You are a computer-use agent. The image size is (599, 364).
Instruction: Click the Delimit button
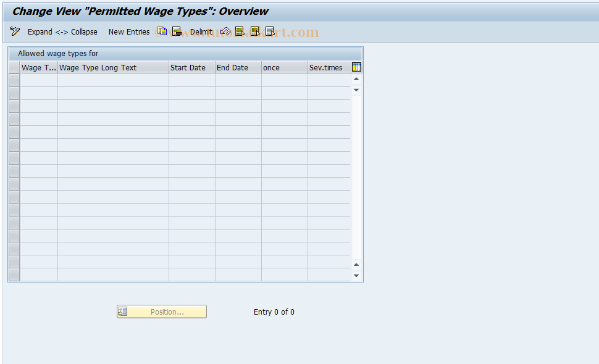[x=201, y=32]
